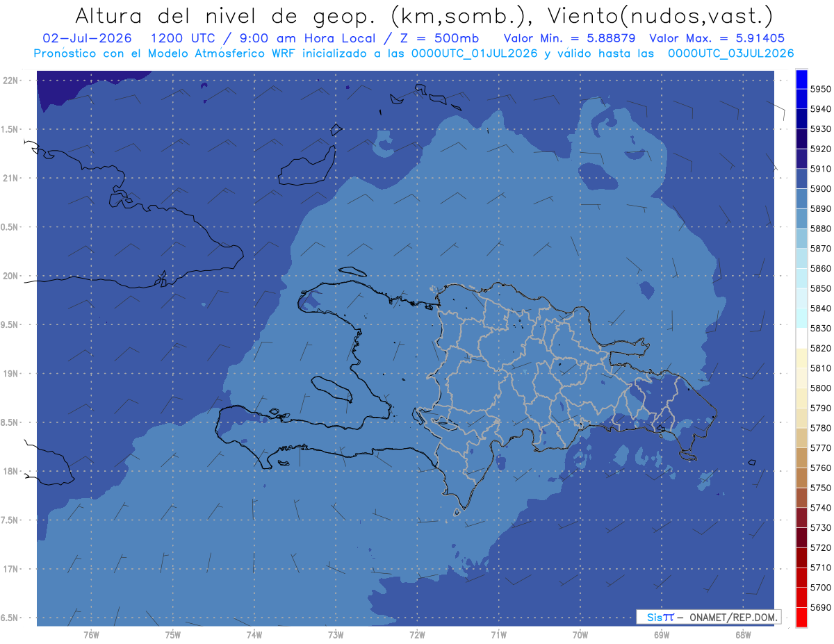
Task: Click the '5780' colorbar label
Action: pos(820,428)
